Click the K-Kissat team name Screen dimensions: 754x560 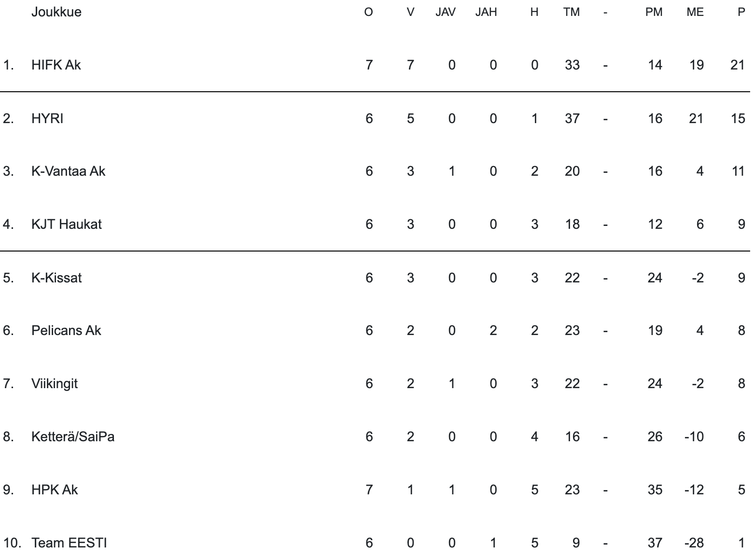pos(56,278)
